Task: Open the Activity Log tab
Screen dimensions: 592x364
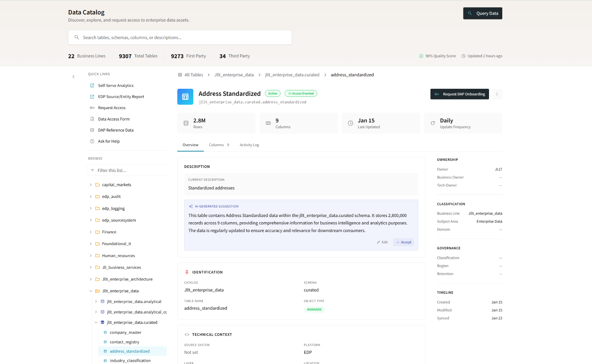Action: tap(249, 145)
